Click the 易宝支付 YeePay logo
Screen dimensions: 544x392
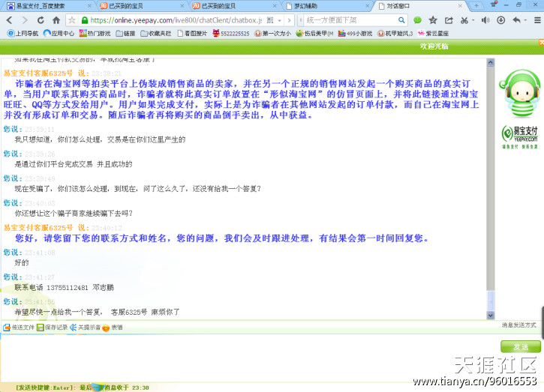point(519,137)
